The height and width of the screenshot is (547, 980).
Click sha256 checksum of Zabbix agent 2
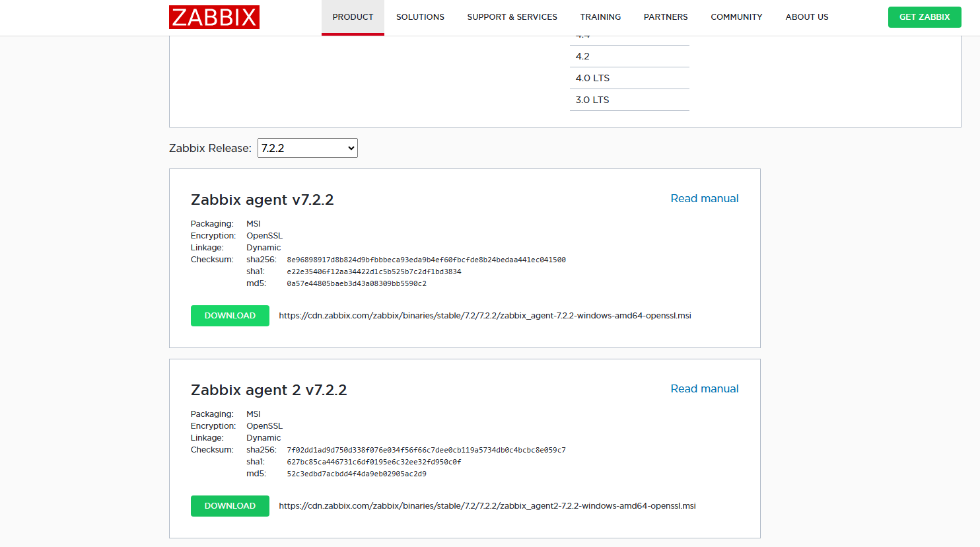point(426,450)
